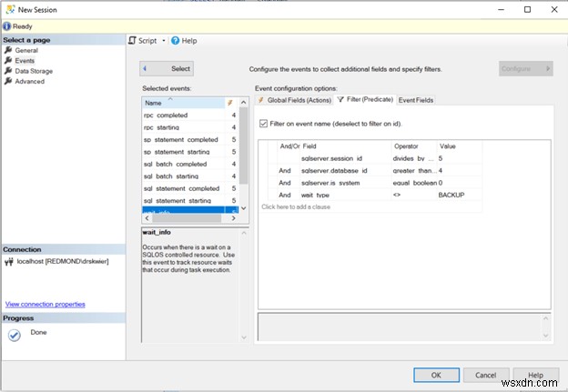Screen dimensions: 568x392
Task: Switch to Filter (Predicate) tab
Action: [365, 99]
